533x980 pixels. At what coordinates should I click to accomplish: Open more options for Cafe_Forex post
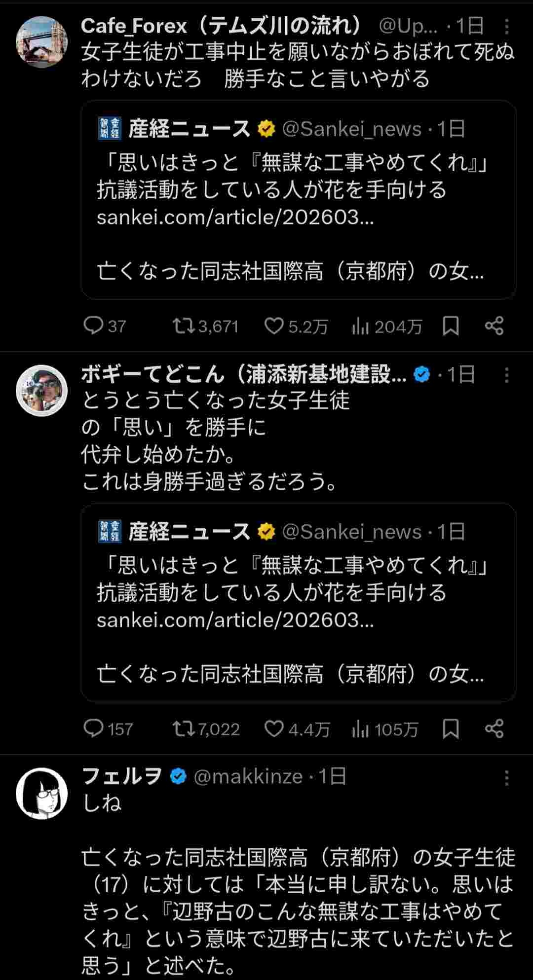tap(506, 27)
